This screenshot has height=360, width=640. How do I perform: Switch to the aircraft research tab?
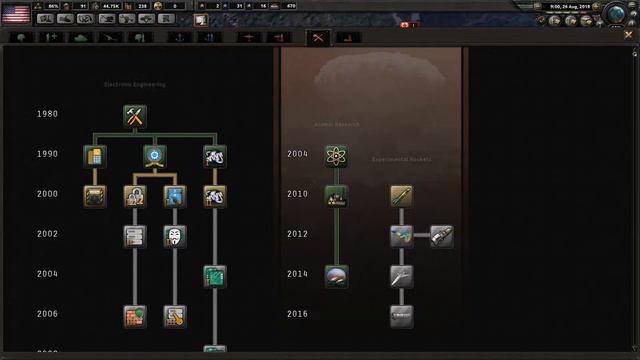point(249,38)
